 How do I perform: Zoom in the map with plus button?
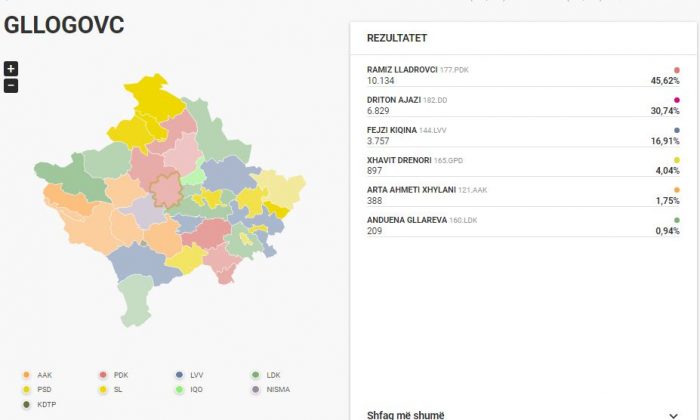pos(11,68)
